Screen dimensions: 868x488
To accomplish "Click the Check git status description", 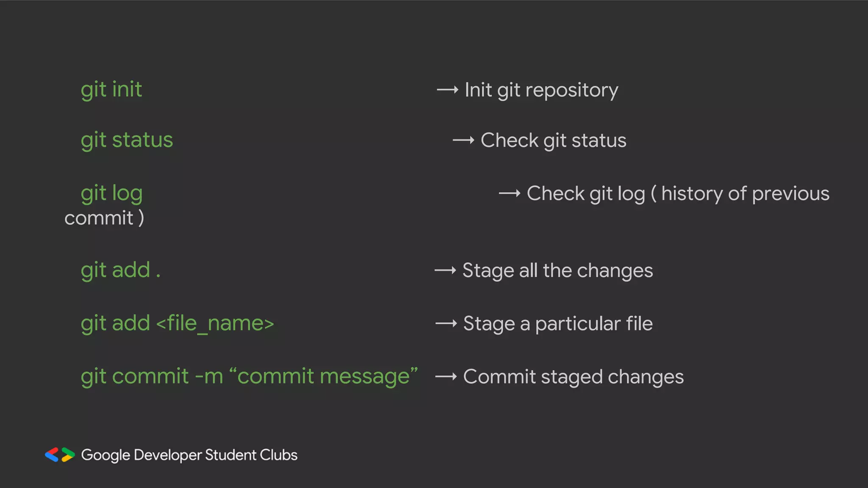I will pos(553,140).
